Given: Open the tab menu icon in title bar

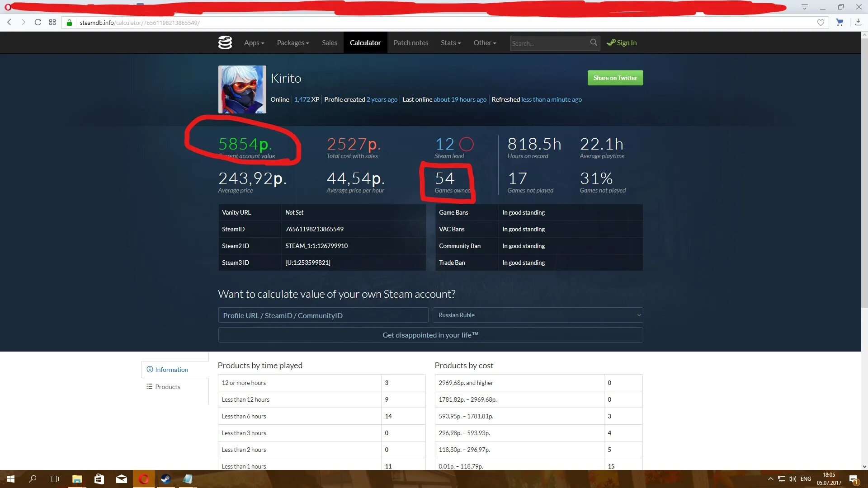Looking at the screenshot, I should (x=805, y=7).
